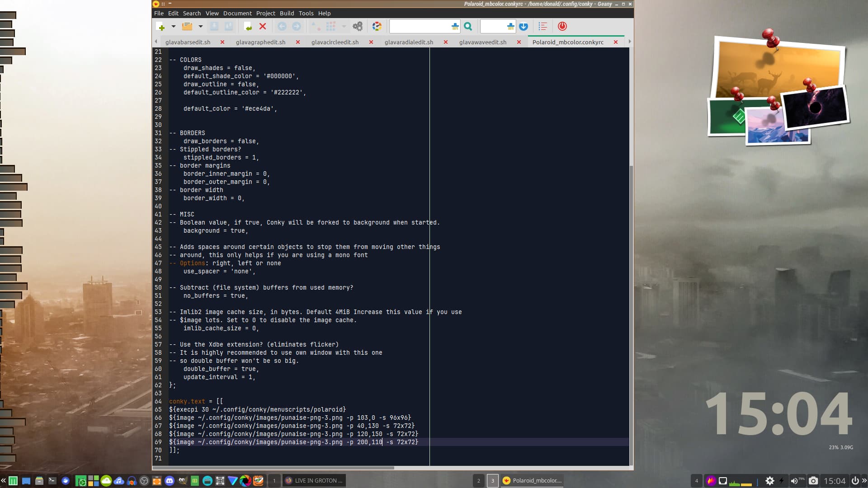This screenshot has width=868, height=488.
Task: Open the color chooser wheel icon
Action: click(377, 27)
